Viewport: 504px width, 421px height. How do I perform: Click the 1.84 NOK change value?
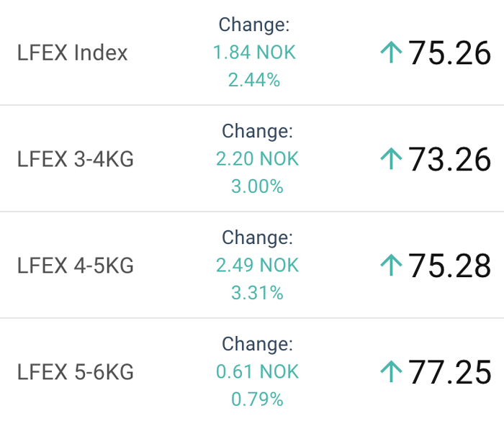pyautogui.click(x=254, y=53)
